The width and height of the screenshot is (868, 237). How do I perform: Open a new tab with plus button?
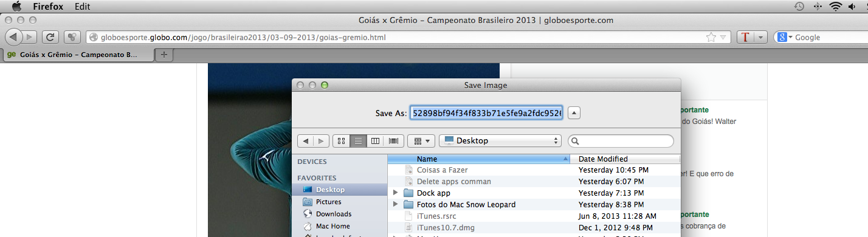(x=164, y=55)
